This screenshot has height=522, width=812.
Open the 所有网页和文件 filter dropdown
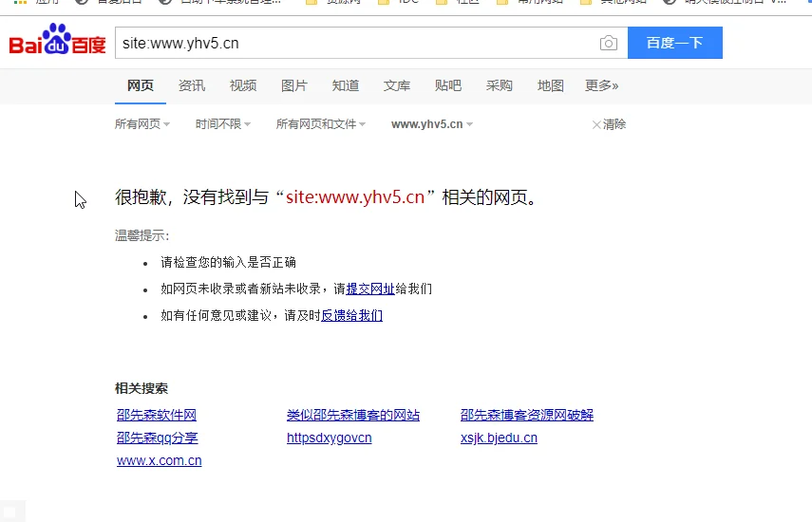(321, 124)
